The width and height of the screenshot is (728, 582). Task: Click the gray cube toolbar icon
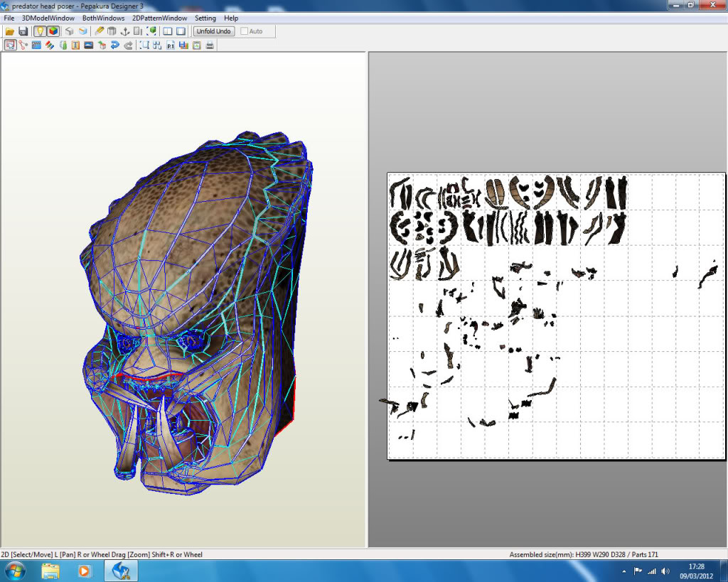[69, 31]
